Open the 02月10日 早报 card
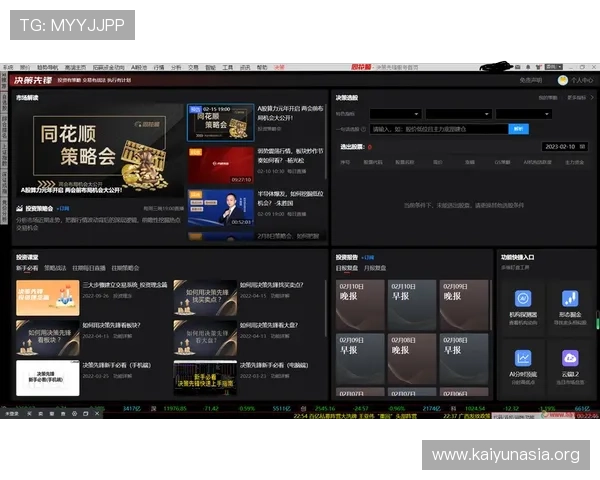Screen dimensions: 600x480 412,305
